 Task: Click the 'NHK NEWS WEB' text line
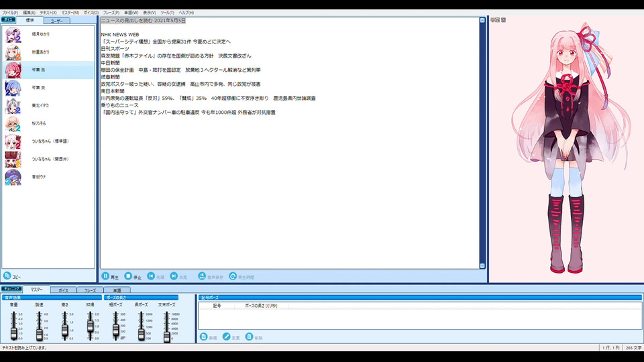pos(120,34)
